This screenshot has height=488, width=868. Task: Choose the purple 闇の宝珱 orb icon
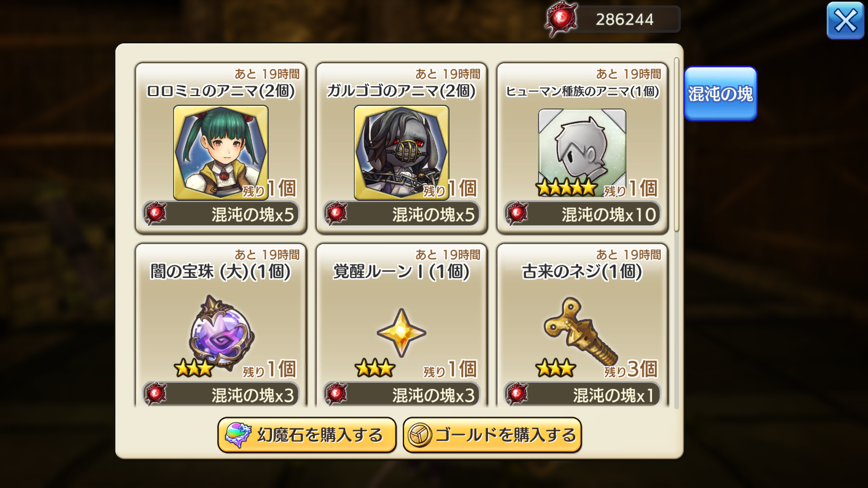coord(221,332)
